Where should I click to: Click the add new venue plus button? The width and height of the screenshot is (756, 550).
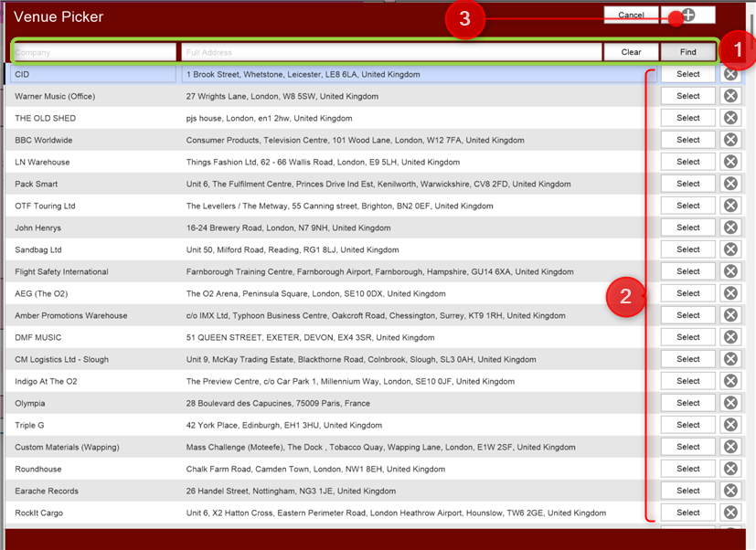[688, 15]
